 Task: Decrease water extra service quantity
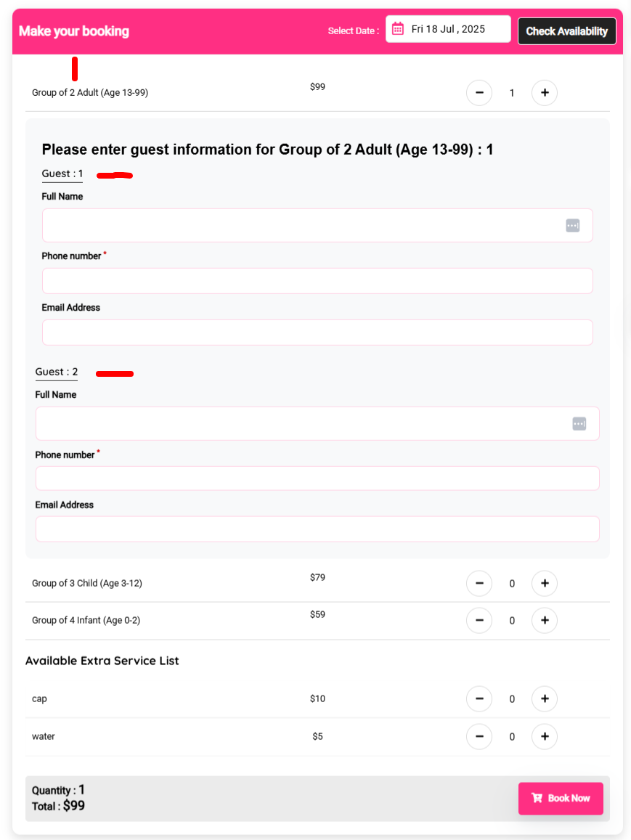coord(479,737)
